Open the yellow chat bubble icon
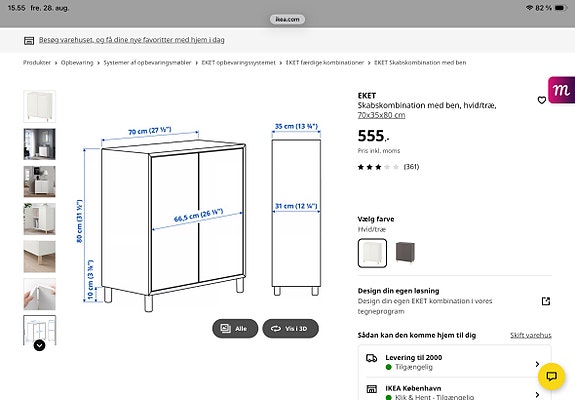The height and width of the screenshot is (400, 575). pos(551,376)
